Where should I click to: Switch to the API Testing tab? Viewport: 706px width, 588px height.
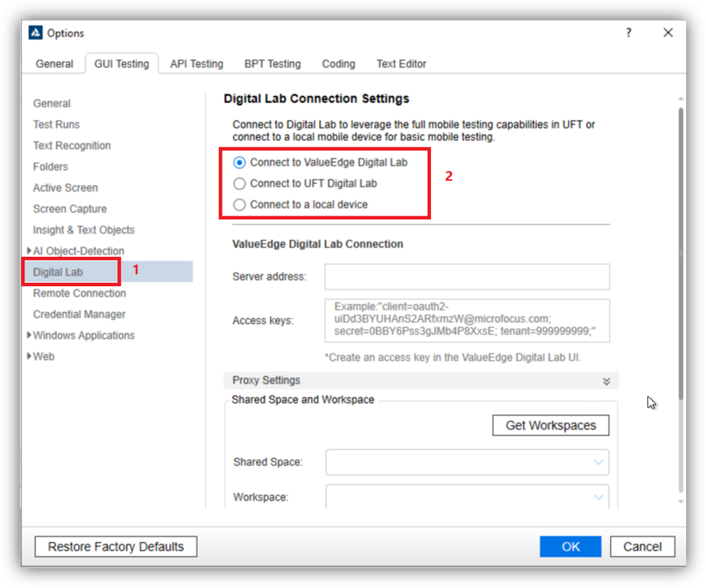(197, 63)
